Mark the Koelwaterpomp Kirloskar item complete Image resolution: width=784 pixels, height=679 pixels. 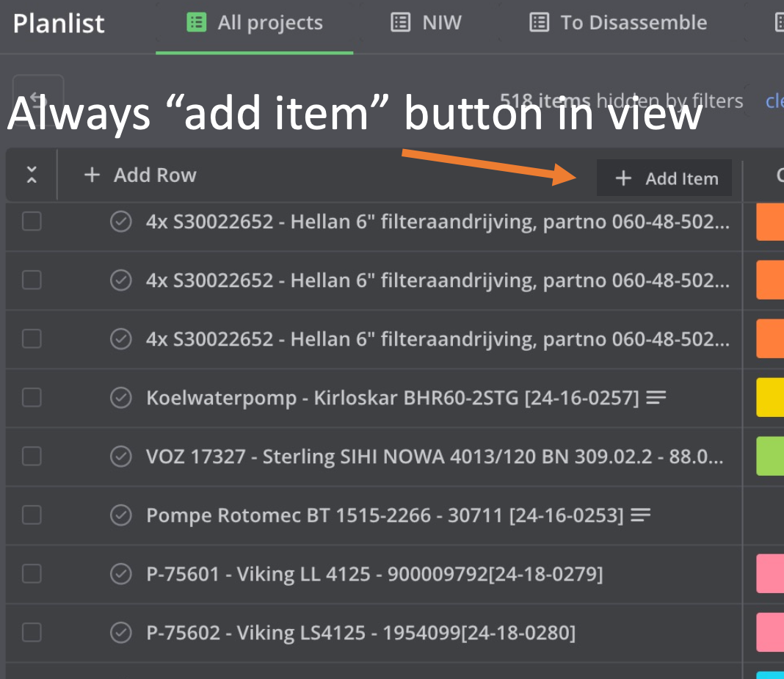point(121,398)
